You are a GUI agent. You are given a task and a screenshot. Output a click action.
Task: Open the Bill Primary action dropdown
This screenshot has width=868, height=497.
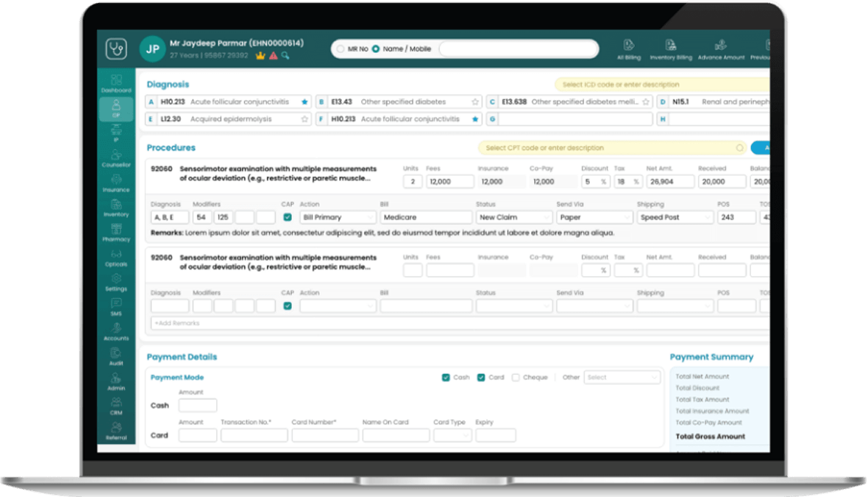(x=338, y=217)
